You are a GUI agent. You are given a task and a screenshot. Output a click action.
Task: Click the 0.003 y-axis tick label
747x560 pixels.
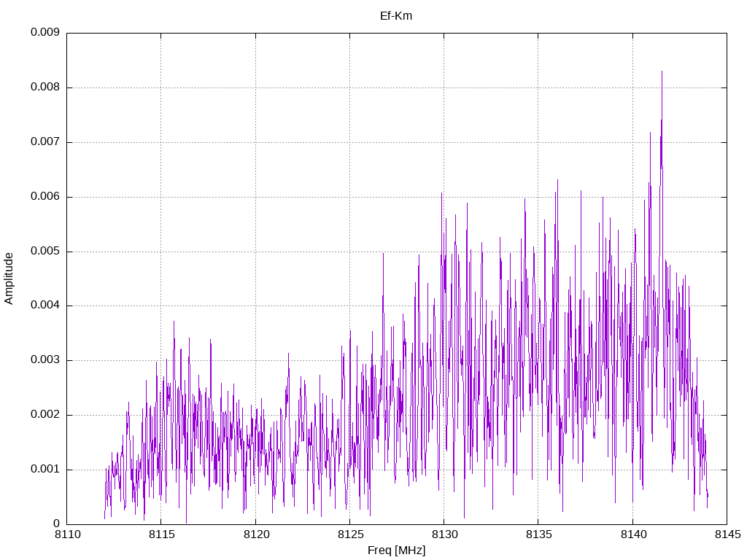[x=45, y=360]
